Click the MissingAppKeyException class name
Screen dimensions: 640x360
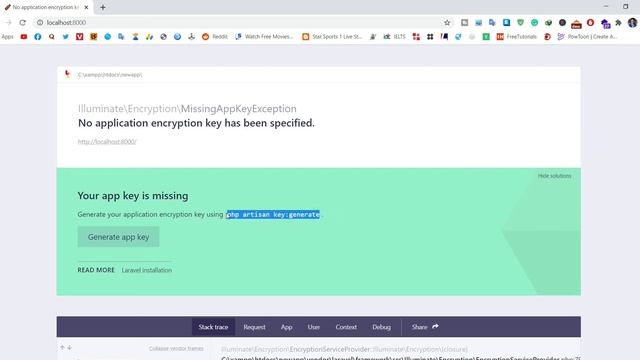tap(238, 109)
